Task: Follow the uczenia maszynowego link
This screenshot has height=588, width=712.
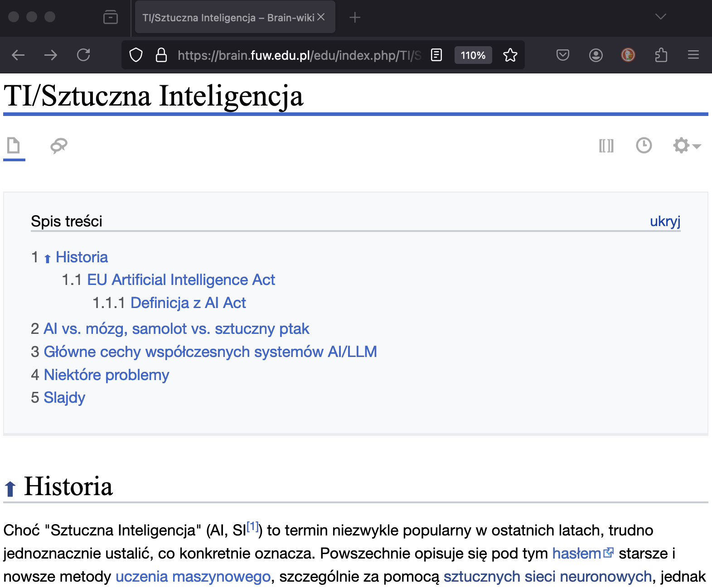Action: pos(193,577)
